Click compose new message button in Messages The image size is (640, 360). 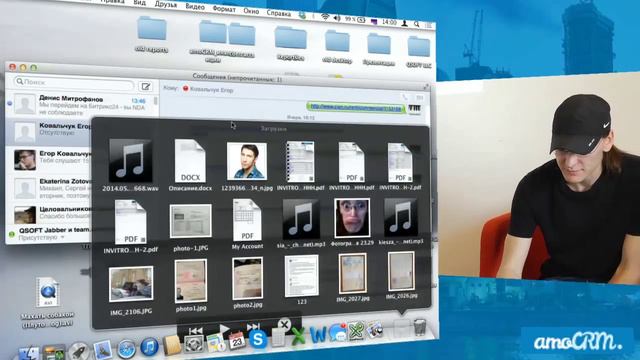pyautogui.click(x=145, y=86)
